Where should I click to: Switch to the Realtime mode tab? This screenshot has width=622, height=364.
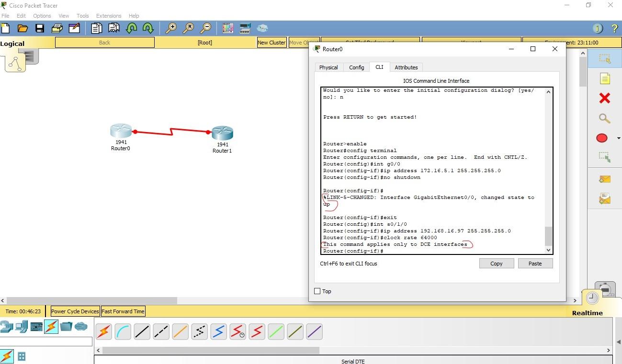[x=588, y=313]
